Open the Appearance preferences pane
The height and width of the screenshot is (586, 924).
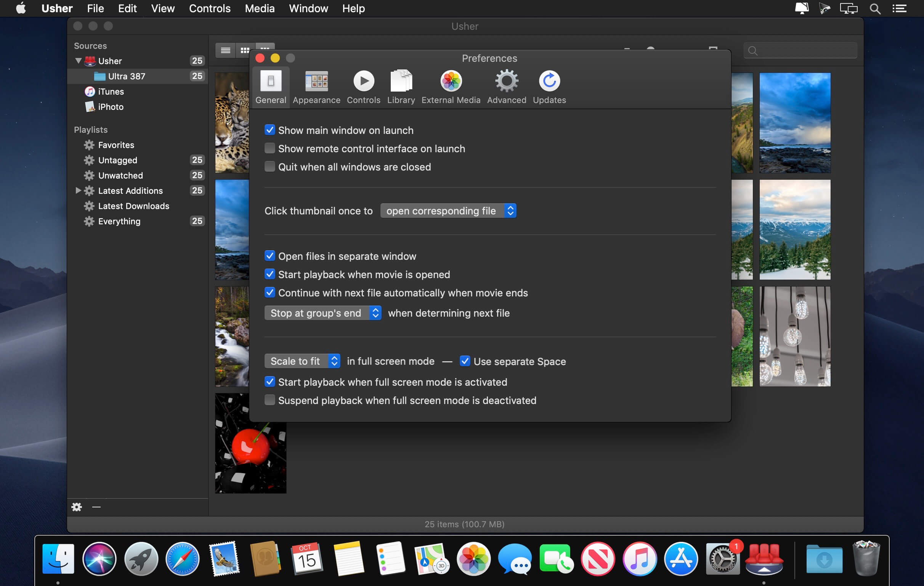(316, 87)
